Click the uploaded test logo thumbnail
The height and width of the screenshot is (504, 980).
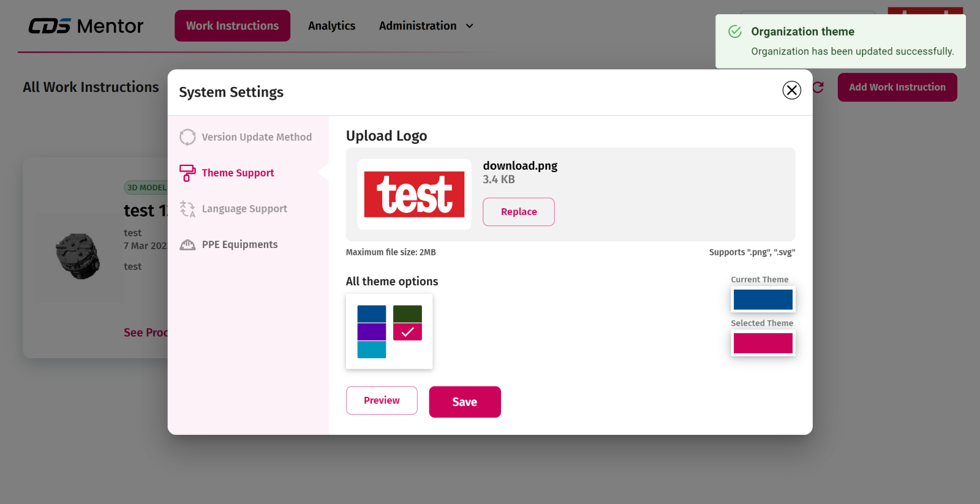(x=414, y=195)
